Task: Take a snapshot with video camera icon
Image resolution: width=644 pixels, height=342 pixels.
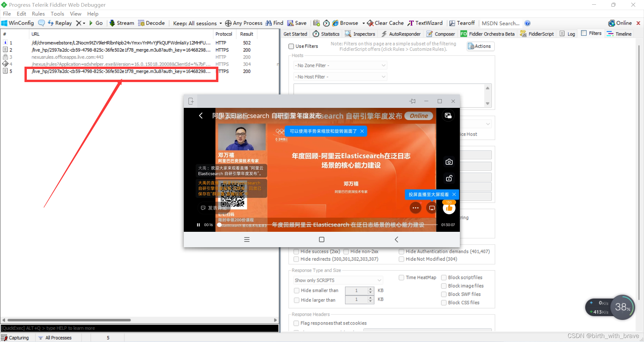Action: 449,162
